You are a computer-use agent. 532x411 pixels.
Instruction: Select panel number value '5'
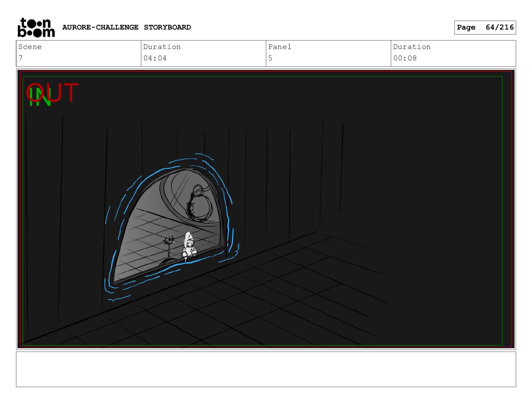pyautogui.click(x=270, y=58)
